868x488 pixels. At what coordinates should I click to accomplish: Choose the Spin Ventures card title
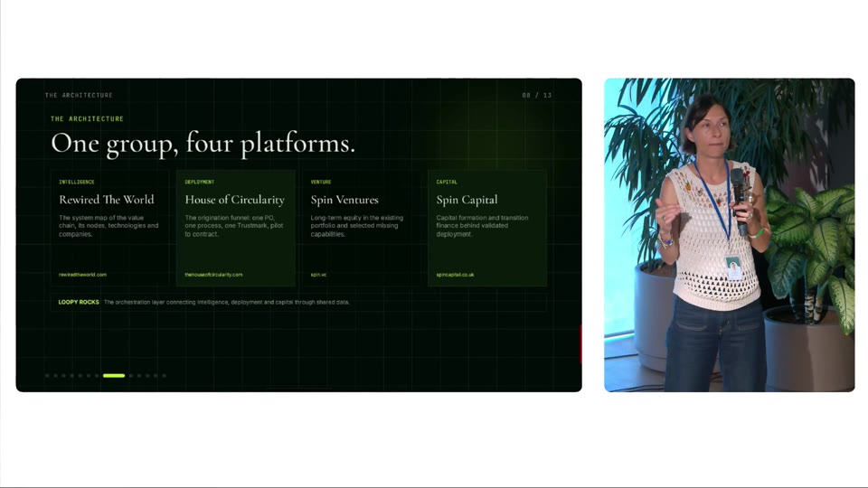coord(344,200)
